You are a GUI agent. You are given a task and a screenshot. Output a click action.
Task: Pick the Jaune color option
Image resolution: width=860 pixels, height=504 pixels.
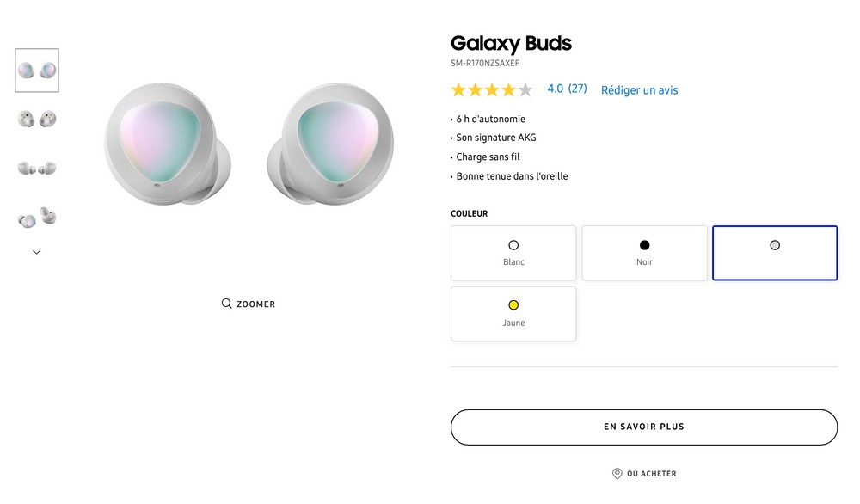(x=513, y=314)
